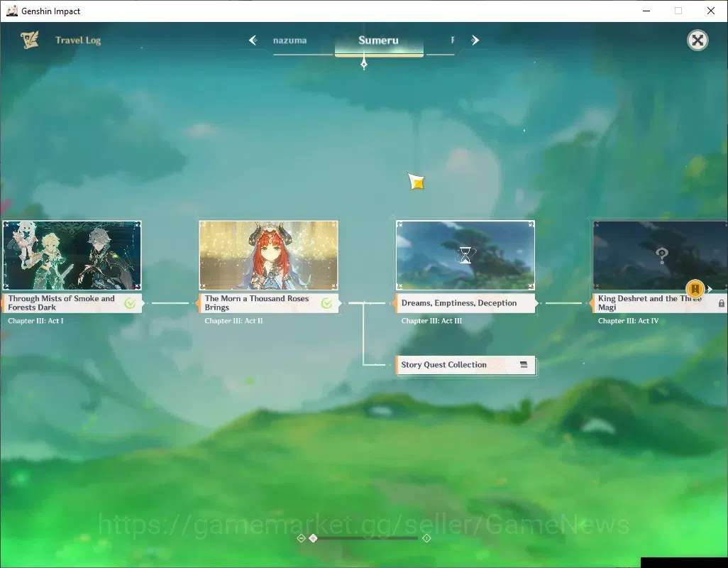Click the Travel Log scroll icon

tap(29, 40)
